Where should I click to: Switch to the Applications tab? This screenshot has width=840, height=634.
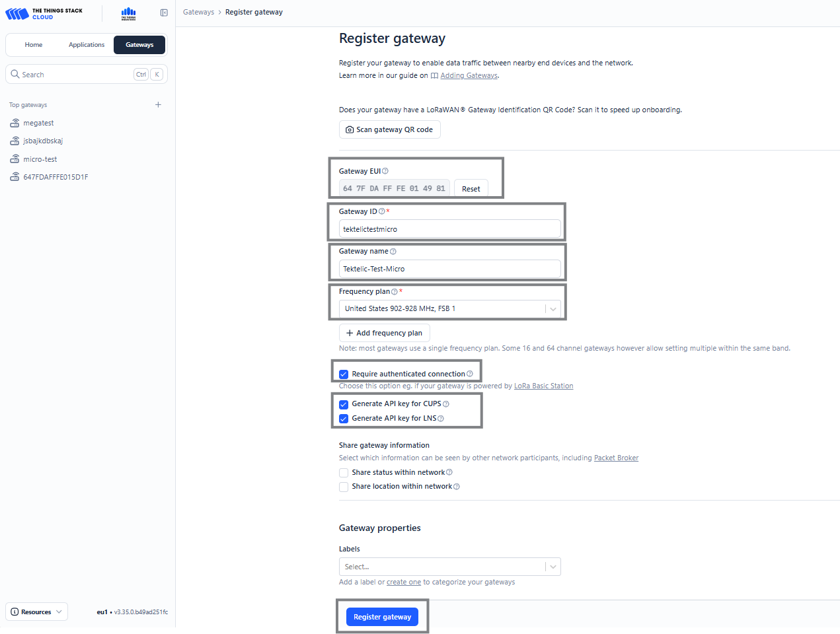(x=86, y=44)
